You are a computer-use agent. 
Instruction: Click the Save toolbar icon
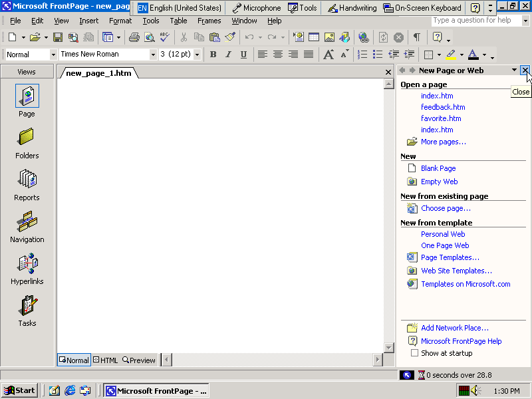click(x=58, y=37)
